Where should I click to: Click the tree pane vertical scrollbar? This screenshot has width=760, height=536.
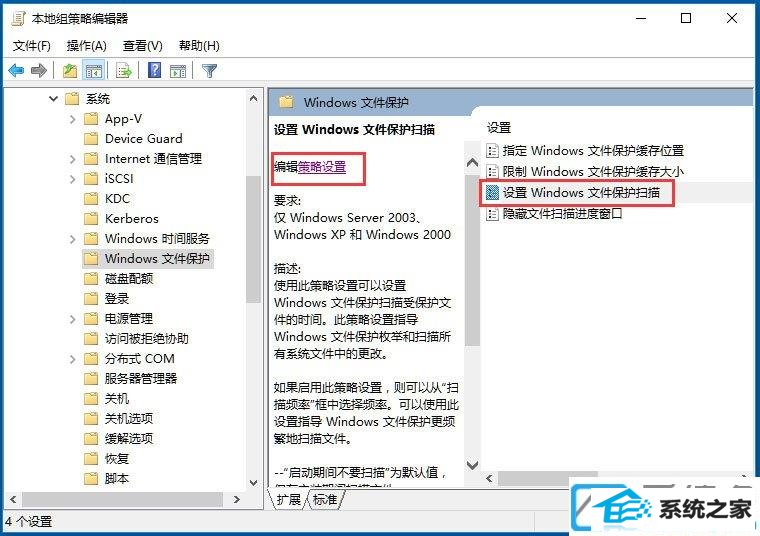click(x=253, y=288)
